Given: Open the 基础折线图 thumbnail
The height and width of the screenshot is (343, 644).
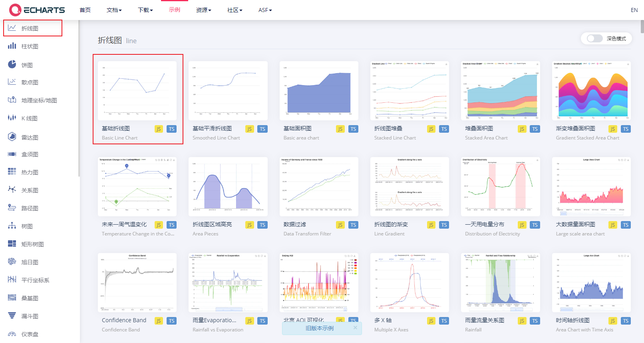Looking at the screenshot, I should point(137,91).
